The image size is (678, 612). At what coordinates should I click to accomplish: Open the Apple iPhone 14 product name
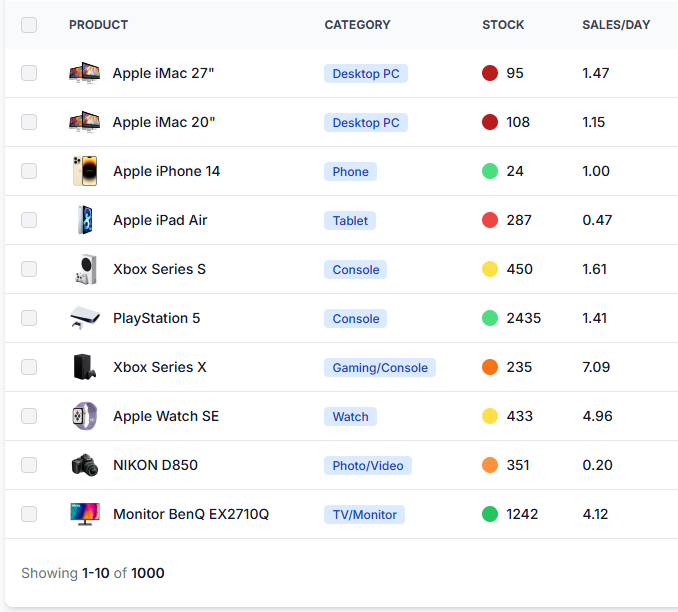click(x=166, y=171)
